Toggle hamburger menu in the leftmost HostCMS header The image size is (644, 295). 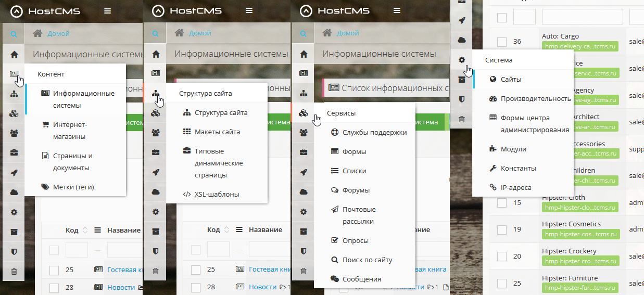107,11
